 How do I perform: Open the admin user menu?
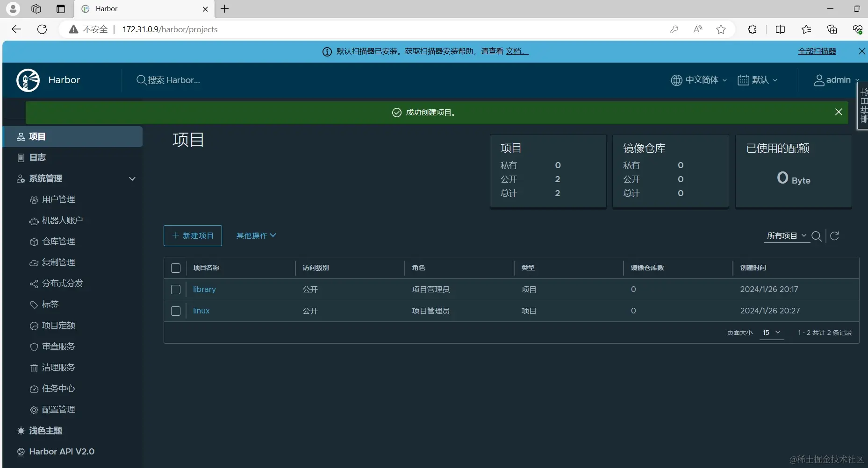[838, 80]
